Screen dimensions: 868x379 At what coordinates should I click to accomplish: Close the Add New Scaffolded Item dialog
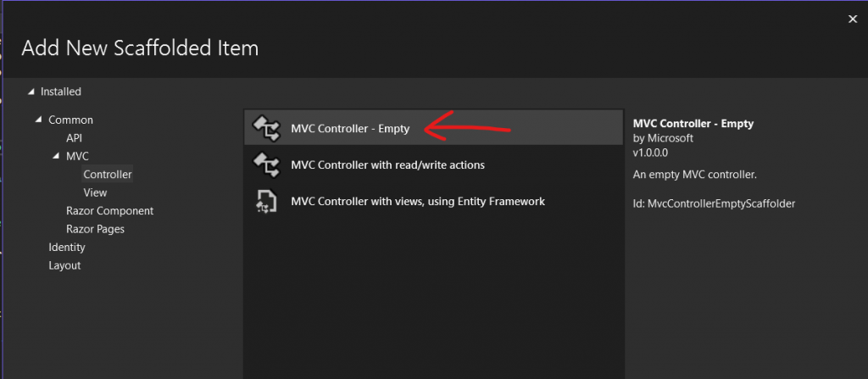pyautogui.click(x=852, y=18)
